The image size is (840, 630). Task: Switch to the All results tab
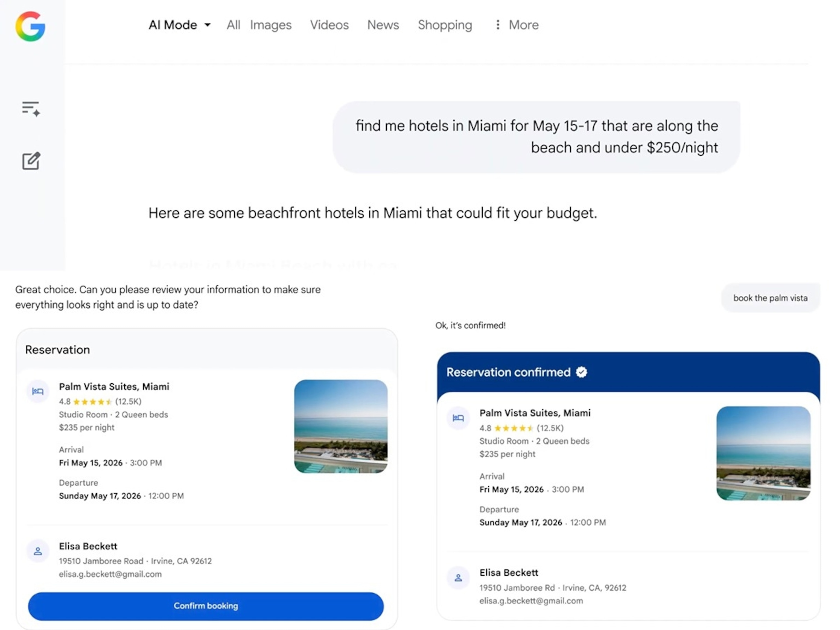pyautogui.click(x=233, y=25)
